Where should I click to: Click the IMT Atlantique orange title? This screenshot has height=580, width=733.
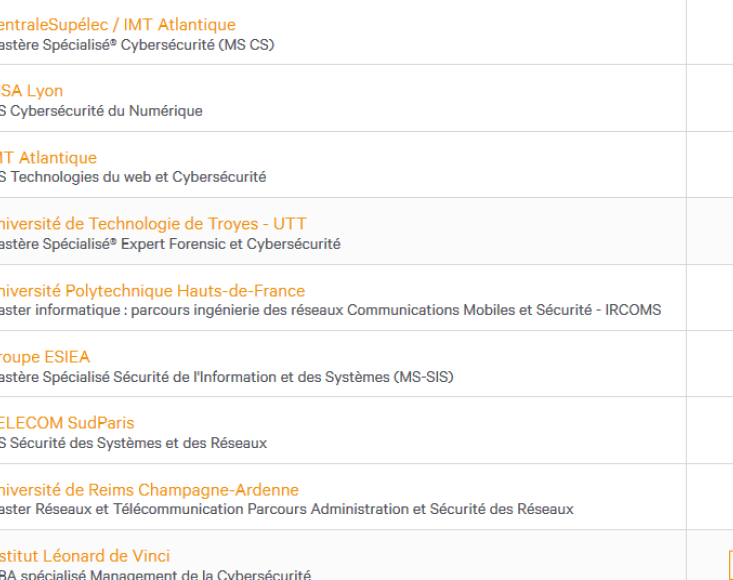[x=48, y=158]
